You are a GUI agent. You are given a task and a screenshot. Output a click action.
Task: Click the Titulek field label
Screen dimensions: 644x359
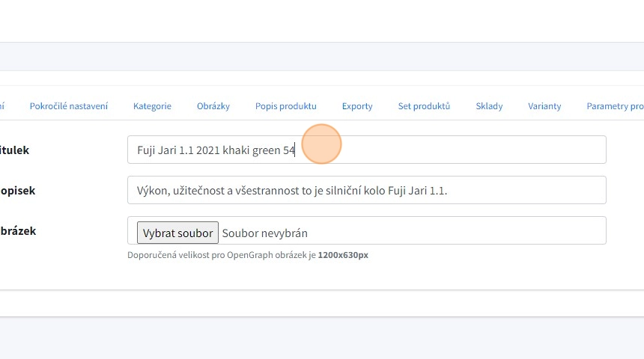pos(15,150)
